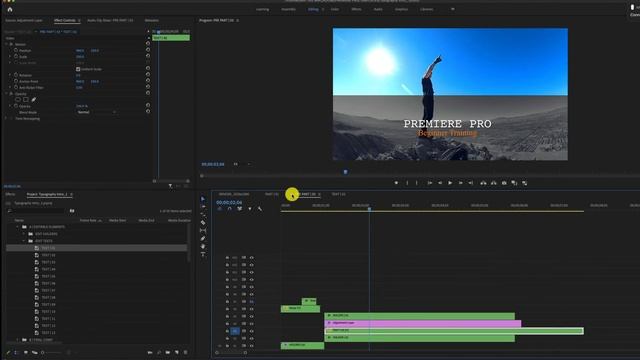Open the Metadata tab

point(152,20)
